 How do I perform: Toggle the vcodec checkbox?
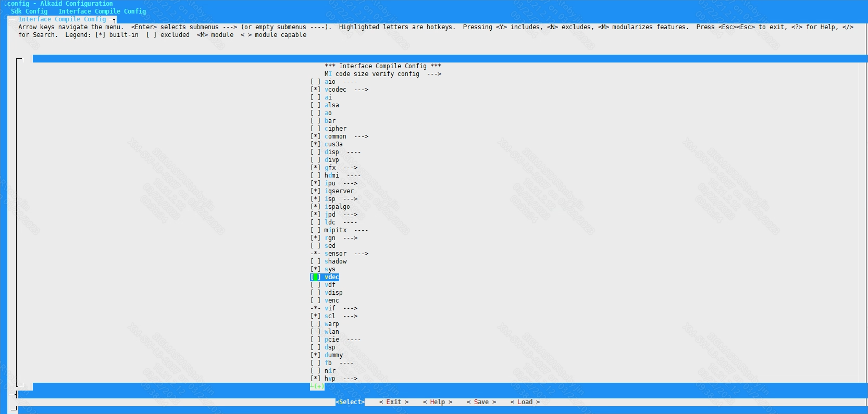[x=315, y=90]
